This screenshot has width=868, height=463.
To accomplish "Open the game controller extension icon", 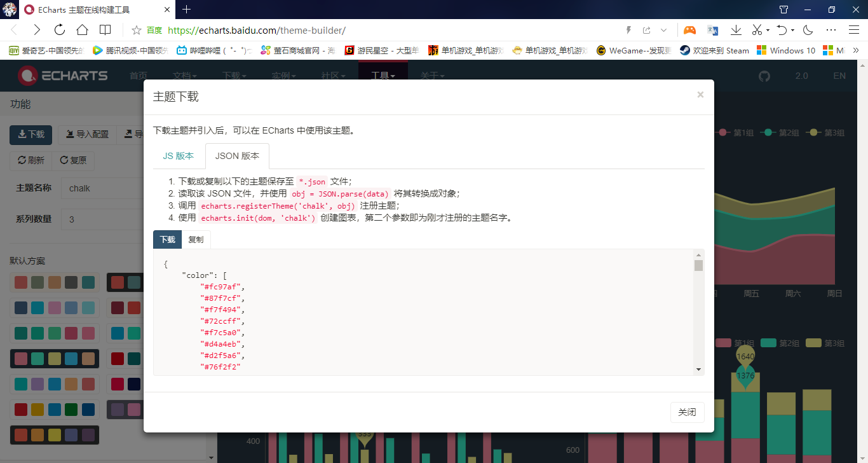I will [689, 29].
